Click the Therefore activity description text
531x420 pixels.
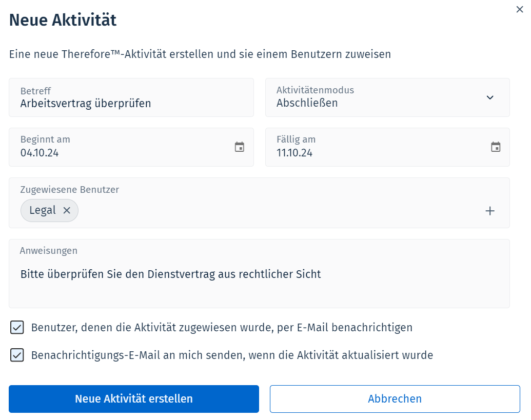click(200, 54)
